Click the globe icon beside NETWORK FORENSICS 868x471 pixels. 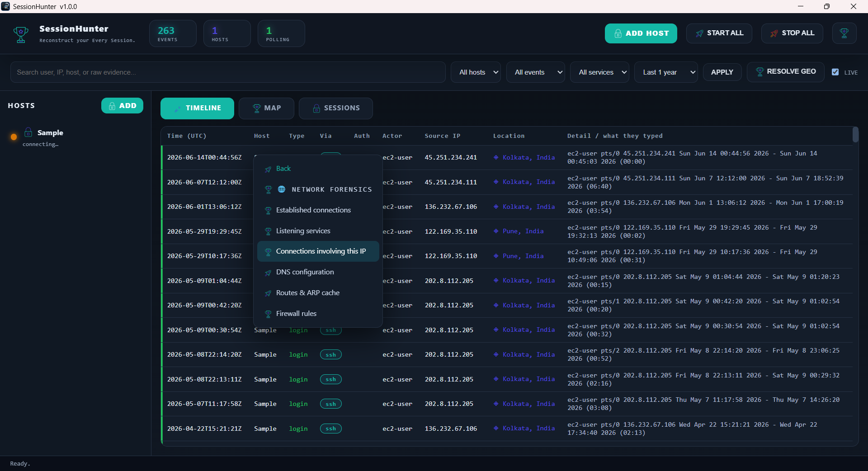coord(281,189)
